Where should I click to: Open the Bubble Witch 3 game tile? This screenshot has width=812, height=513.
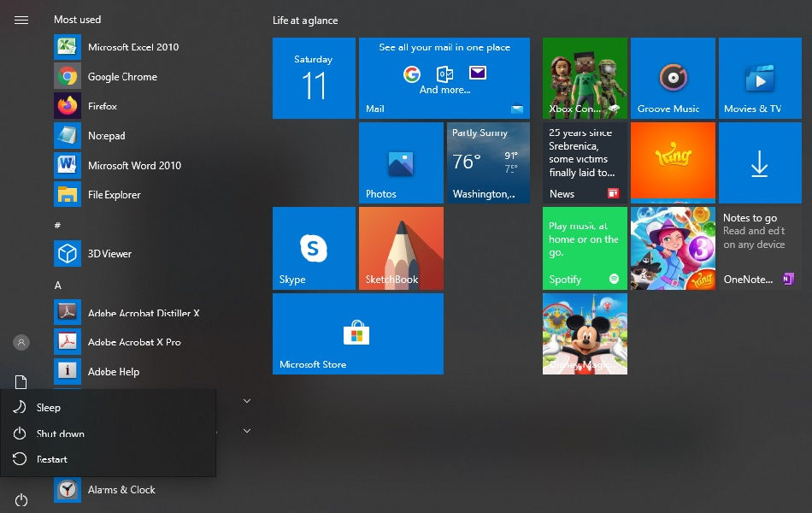[673, 248]
